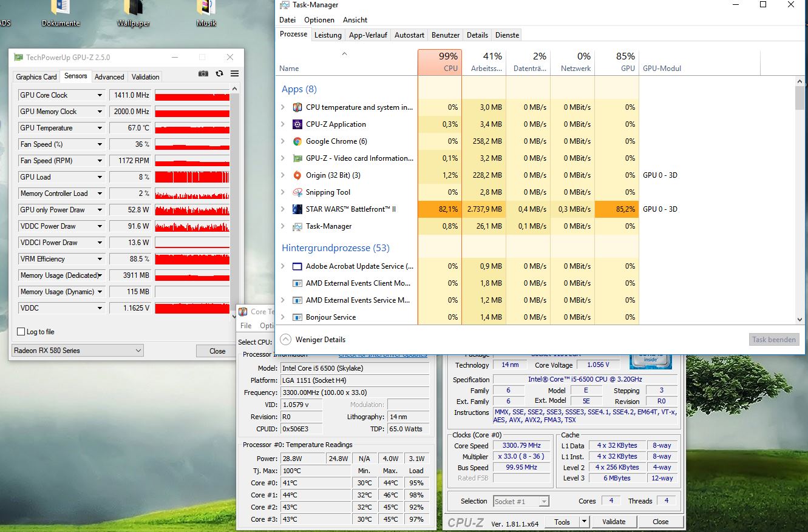Click the CPU-Z Tools button
Image resolution: width=808 pixels, height=532 pixels.
point(562,522)
